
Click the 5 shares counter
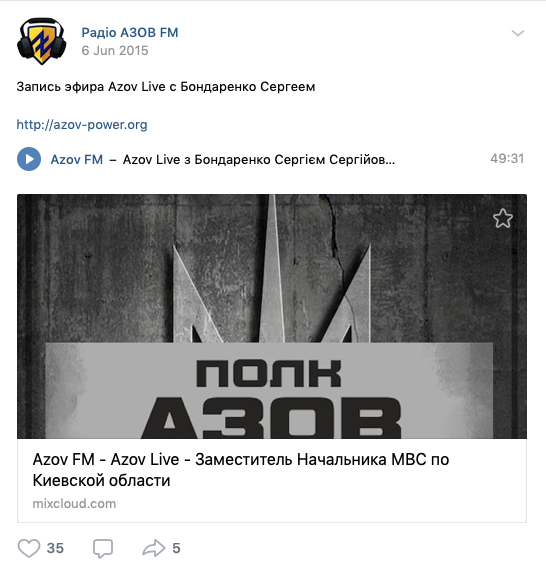[x=176, y=548]
